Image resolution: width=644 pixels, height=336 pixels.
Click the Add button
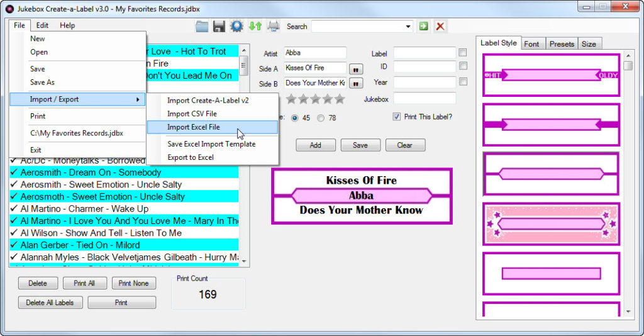315,145
